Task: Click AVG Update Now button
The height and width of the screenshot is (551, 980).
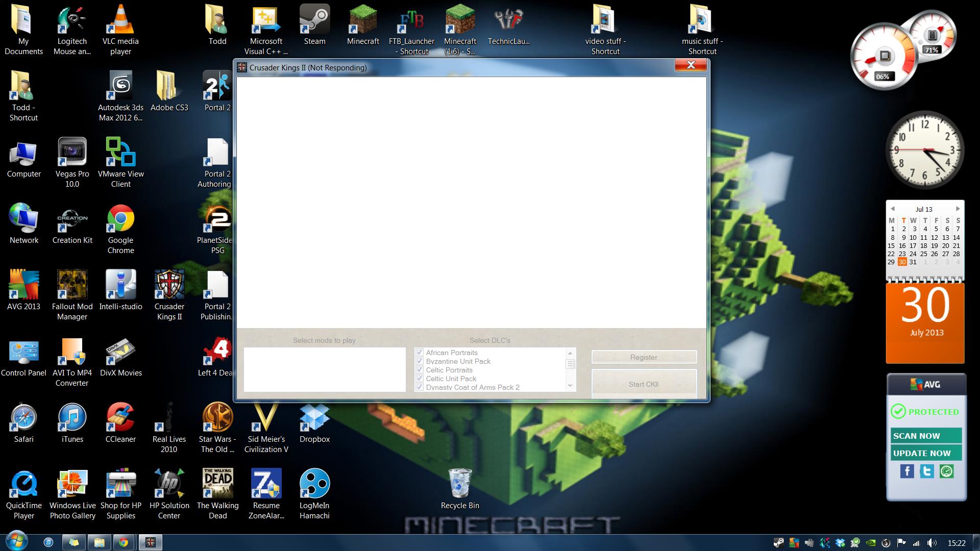Action: pyautogui.click(x=925, y=453)
